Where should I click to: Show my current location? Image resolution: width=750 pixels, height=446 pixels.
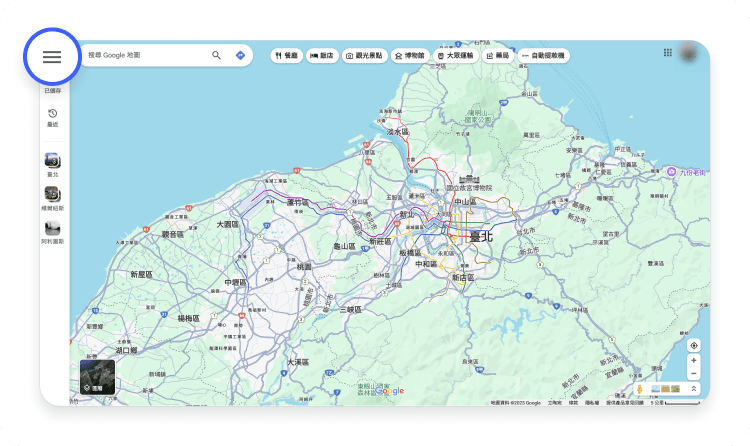coord(694,345)
